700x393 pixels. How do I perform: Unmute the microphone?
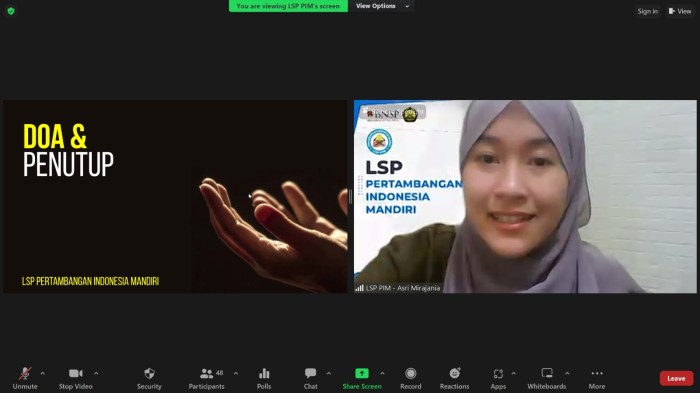click(25, 378)
